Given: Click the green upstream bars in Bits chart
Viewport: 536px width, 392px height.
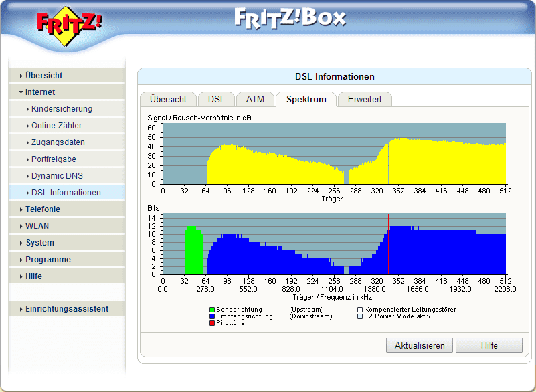Looking at the screenshot, I should click(x=194, y=252).
